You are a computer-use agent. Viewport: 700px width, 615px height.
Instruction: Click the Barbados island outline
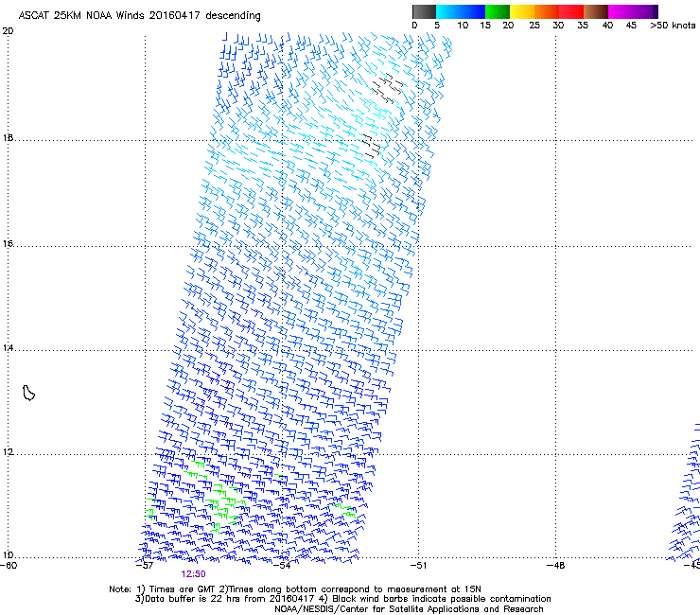[x=28, y=393]
